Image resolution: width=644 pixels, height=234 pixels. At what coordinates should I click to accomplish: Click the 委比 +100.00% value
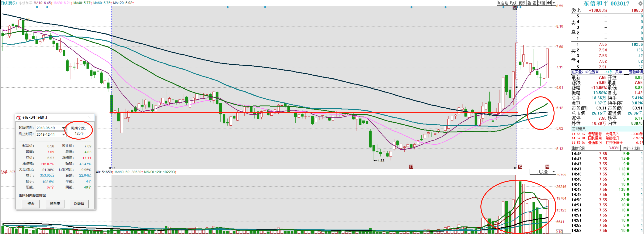(x=598, y=11)
